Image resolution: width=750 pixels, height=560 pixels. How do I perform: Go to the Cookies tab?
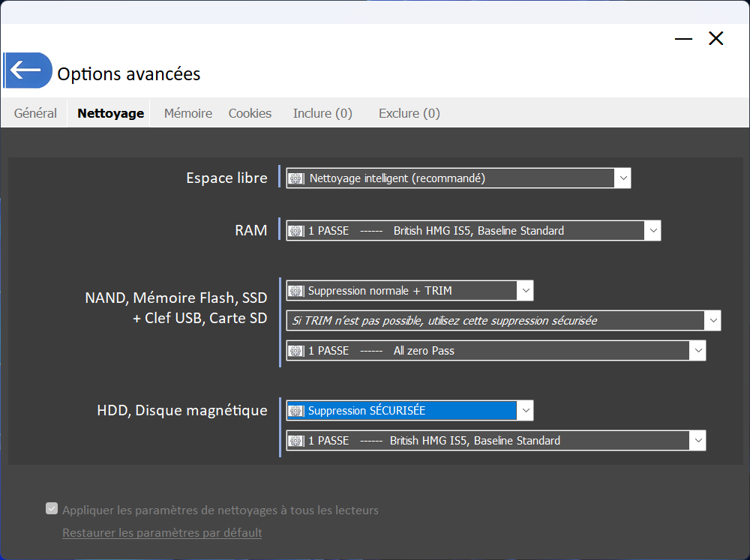tap(250, 113)
